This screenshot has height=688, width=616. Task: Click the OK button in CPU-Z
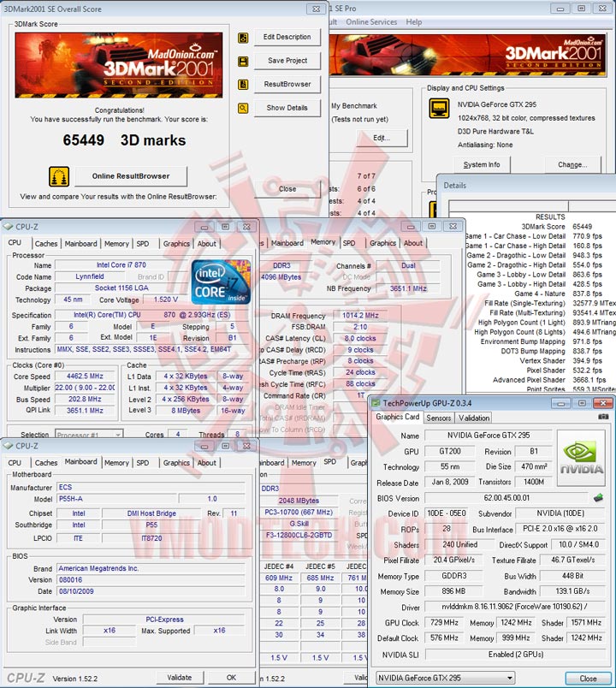tap(231, 678)
